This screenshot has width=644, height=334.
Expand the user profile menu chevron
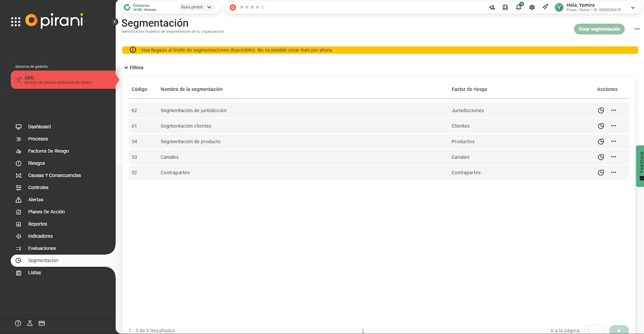click(633, 8)
